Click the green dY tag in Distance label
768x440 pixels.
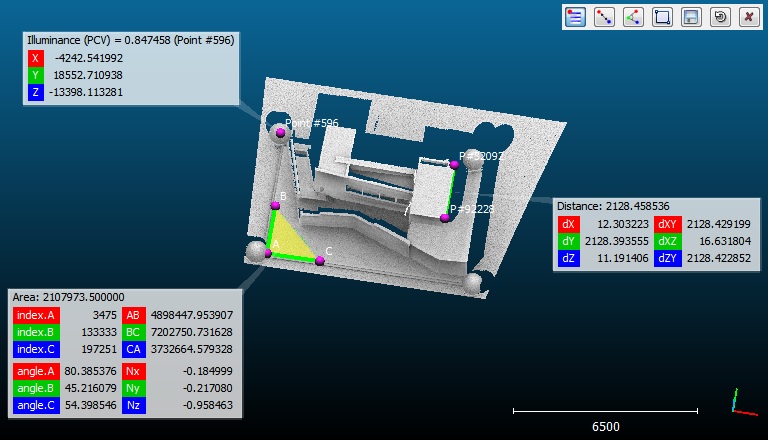point(568,241)
